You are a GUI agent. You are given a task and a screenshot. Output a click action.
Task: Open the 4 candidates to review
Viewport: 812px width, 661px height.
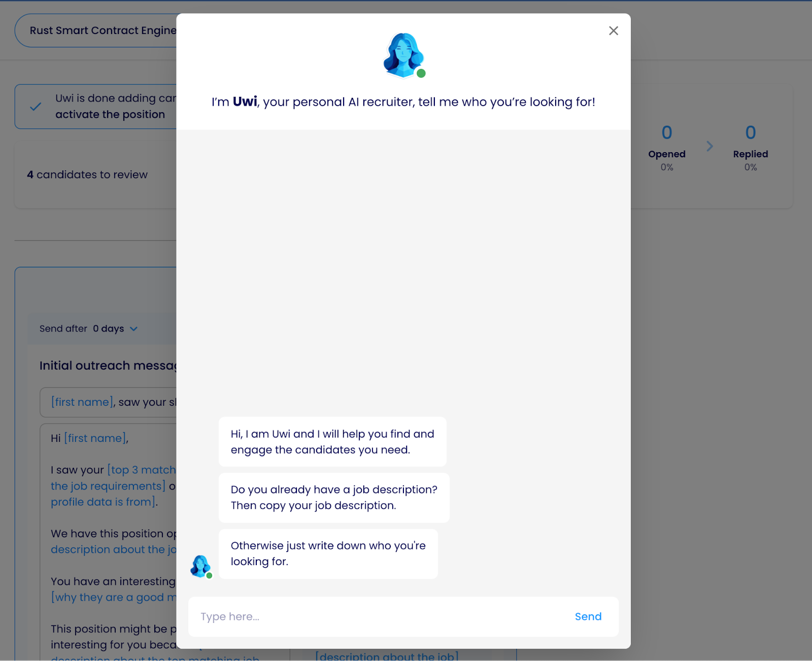tap(87, 175)
